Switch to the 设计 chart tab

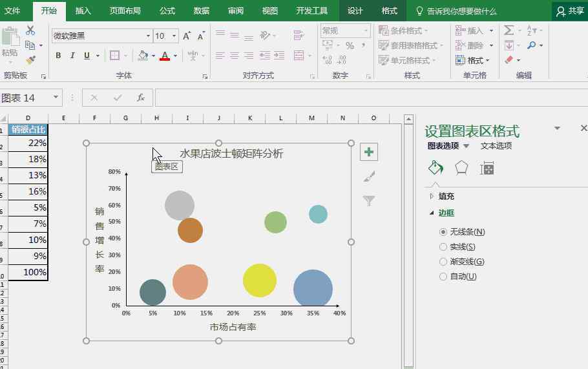click(x=355, y=10)
